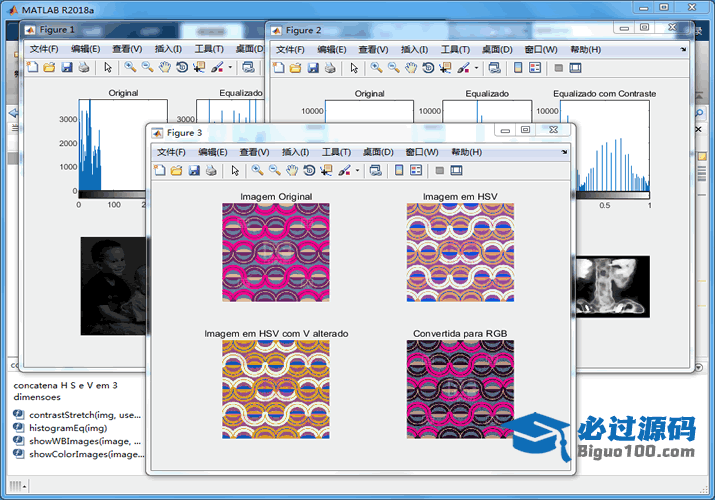Image resolution: width=715 pixels, height=500 pixels.
Task: Expand Brush tool dropdown arrow in Figure 3
Action: tap(357, 171)
